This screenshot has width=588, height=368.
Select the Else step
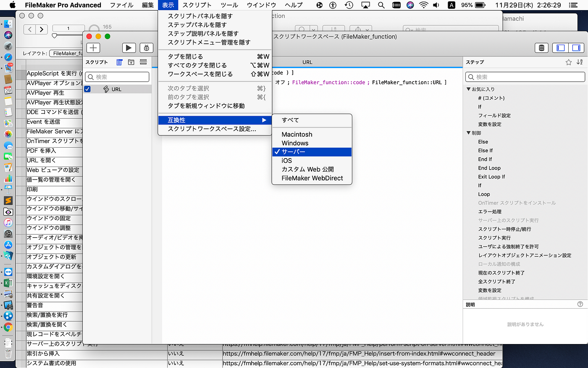point(483,142)
